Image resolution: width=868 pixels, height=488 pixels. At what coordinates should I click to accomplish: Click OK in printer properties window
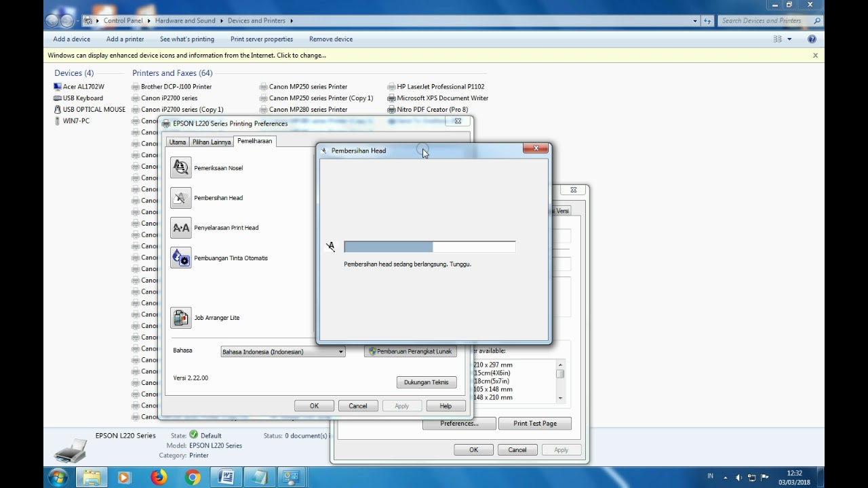click(x=473, y=450)
